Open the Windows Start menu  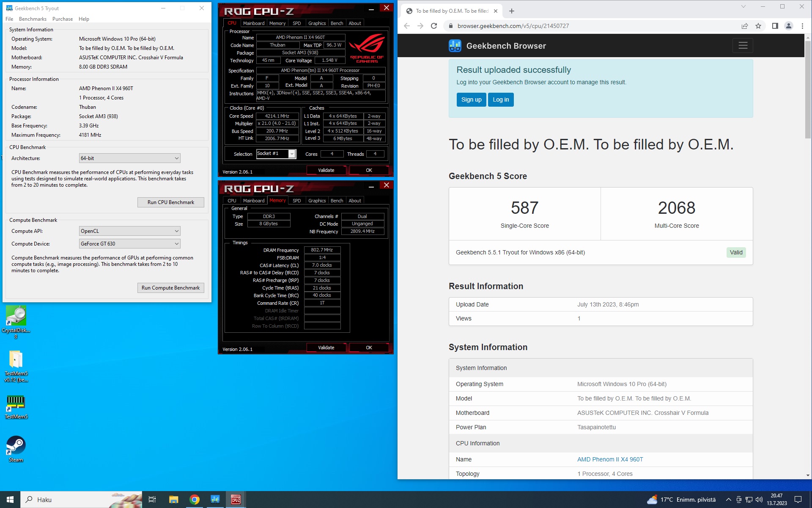pos(10,500)
